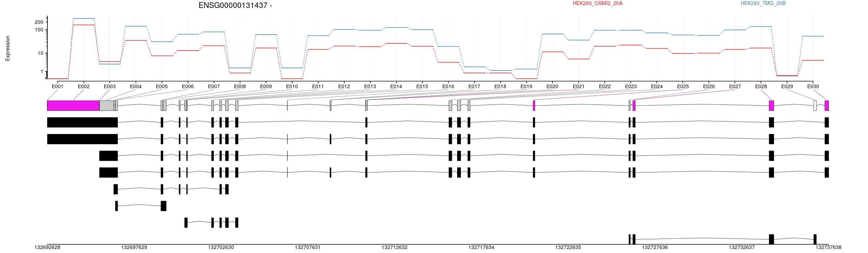Image resolution: width=868 pixels, height=253 pixels.
Task: Click exon label E028
Action: pos(761,86)
